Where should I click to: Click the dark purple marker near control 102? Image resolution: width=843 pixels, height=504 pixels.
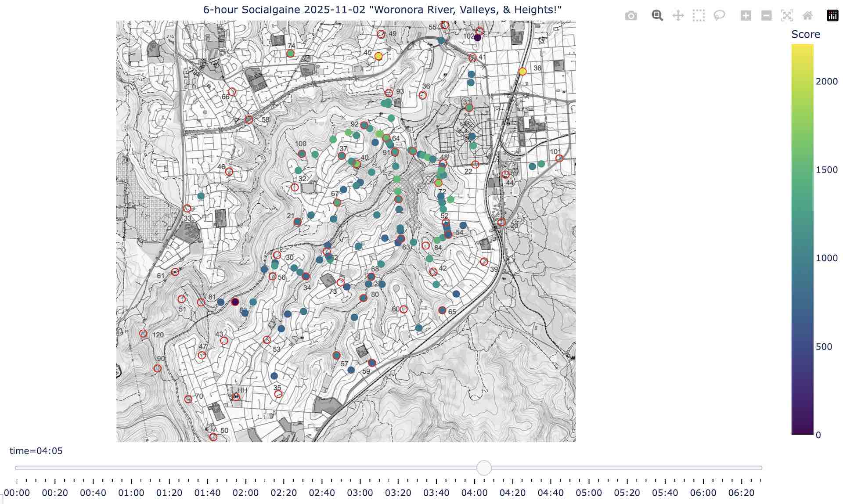point(478,38)
